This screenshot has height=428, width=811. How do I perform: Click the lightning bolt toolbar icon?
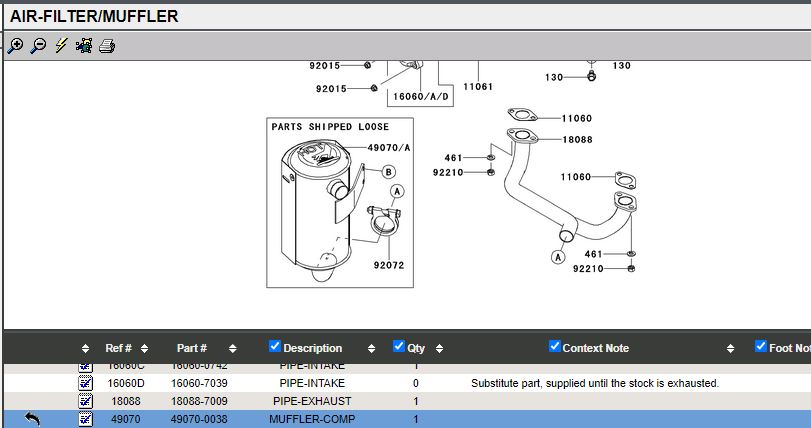pyautogui.click(x=61, y=46)
